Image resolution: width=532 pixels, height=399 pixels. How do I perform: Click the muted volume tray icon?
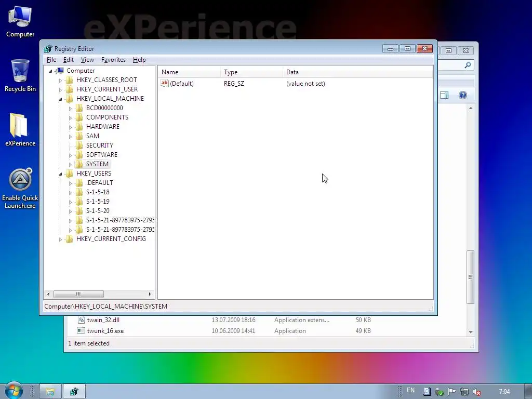[477, 392]
